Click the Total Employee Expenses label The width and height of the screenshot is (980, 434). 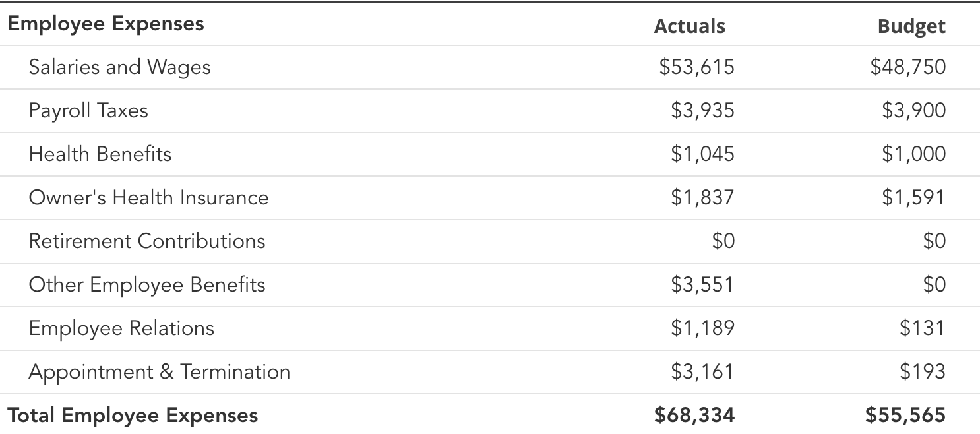[133, 416]
